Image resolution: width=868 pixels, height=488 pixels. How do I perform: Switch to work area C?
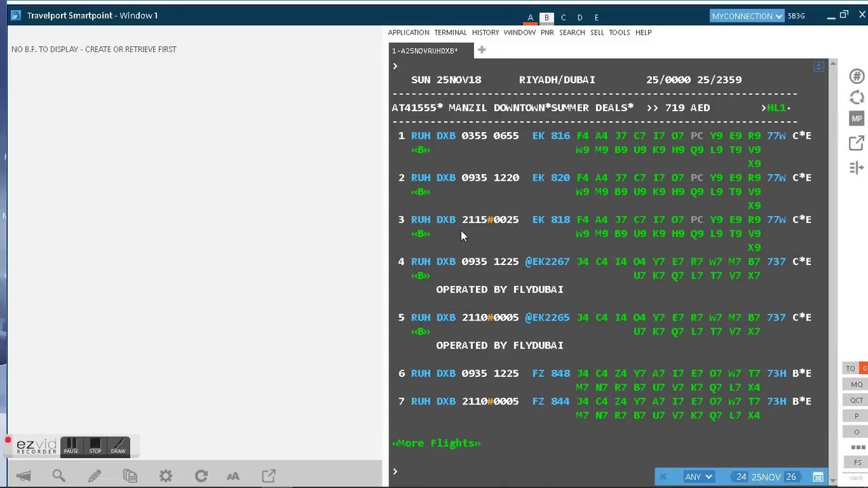pyautogui.click(x=563, y=18)
